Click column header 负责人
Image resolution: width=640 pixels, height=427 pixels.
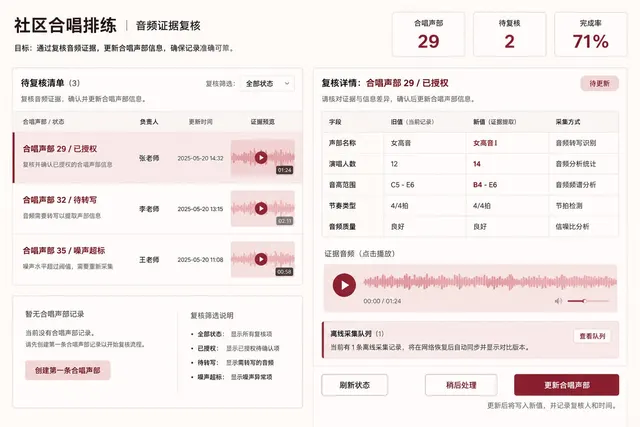pyautogui.click(x=149, y=122)
